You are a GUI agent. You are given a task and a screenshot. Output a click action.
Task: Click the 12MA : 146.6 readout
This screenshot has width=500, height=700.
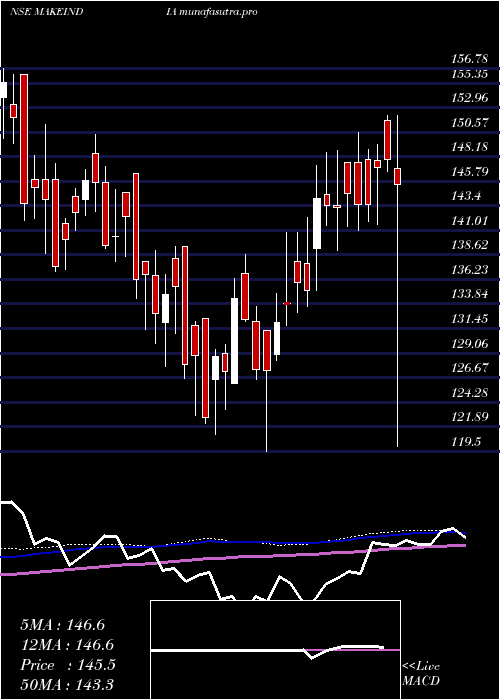pyautogui.click(x=67, y=645)
